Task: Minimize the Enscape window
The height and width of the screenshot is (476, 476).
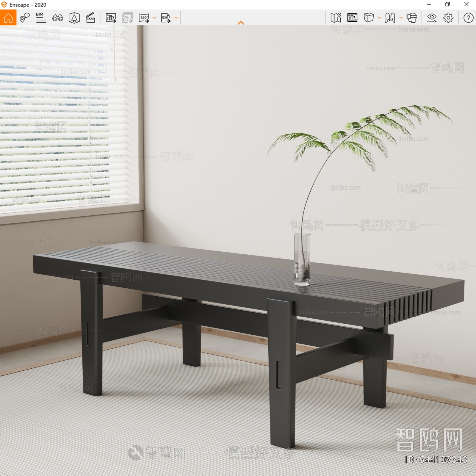Action: (x=429, y=4)
